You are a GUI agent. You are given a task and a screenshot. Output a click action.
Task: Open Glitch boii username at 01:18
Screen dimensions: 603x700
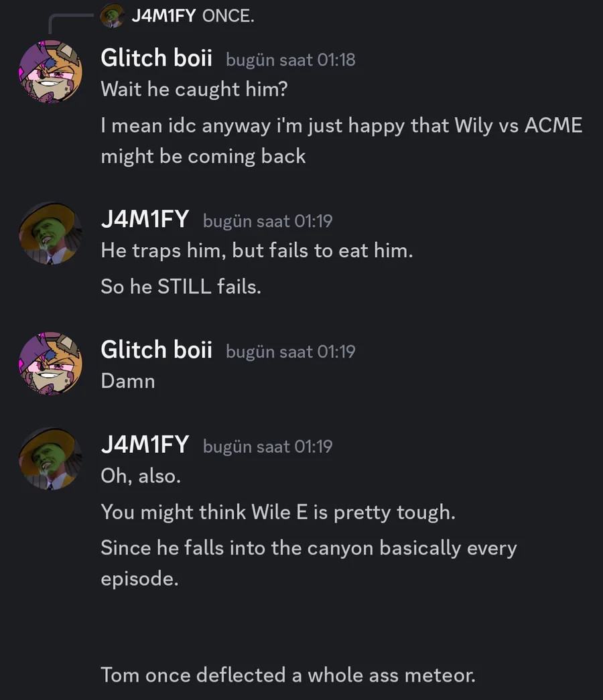[156, 58]
